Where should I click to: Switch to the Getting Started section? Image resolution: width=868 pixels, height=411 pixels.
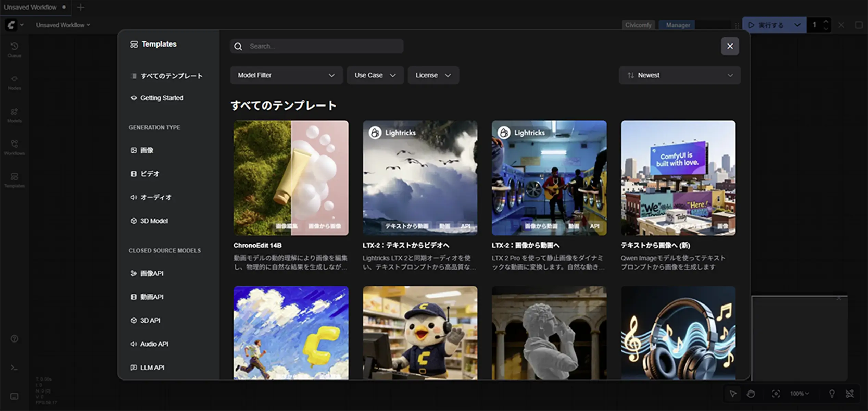[x=161, y=98]
